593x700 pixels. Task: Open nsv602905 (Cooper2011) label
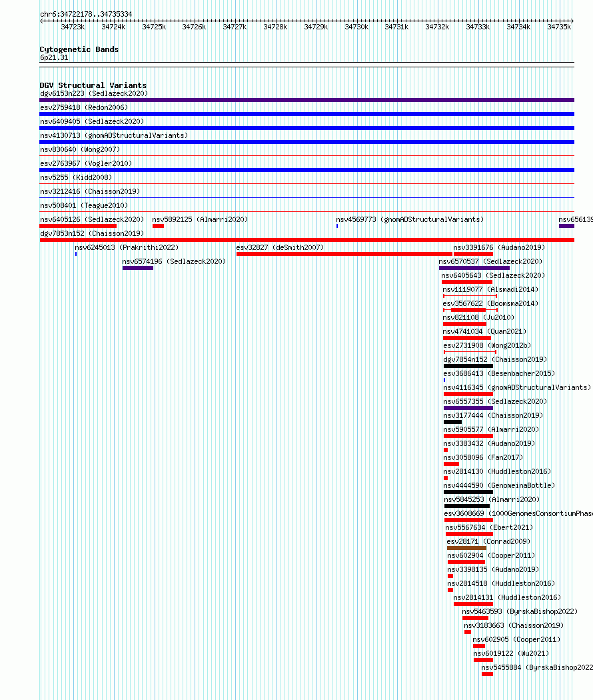[516, 640]
